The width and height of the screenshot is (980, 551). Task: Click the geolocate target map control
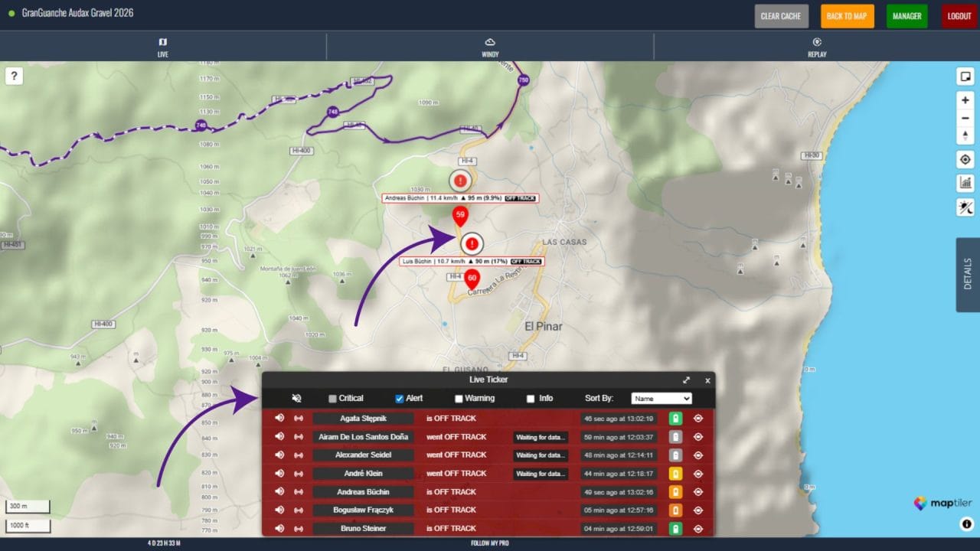click(965, 159)
